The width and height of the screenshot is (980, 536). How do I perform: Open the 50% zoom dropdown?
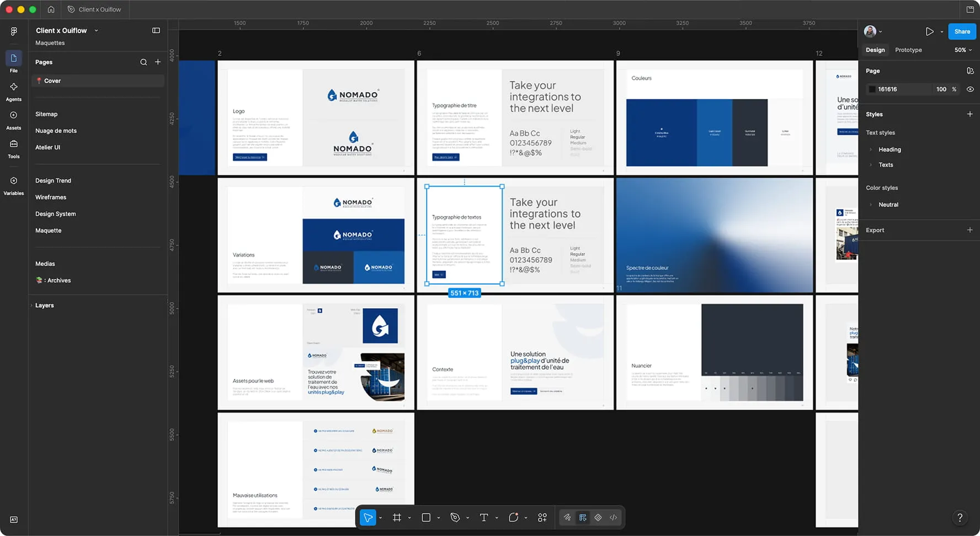963,50
